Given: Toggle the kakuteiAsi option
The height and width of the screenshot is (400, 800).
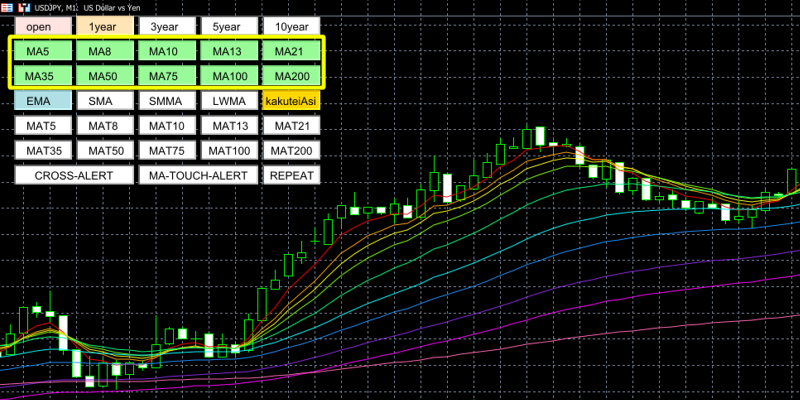Looking at the screenshot, I should click(x=290, y=101).
